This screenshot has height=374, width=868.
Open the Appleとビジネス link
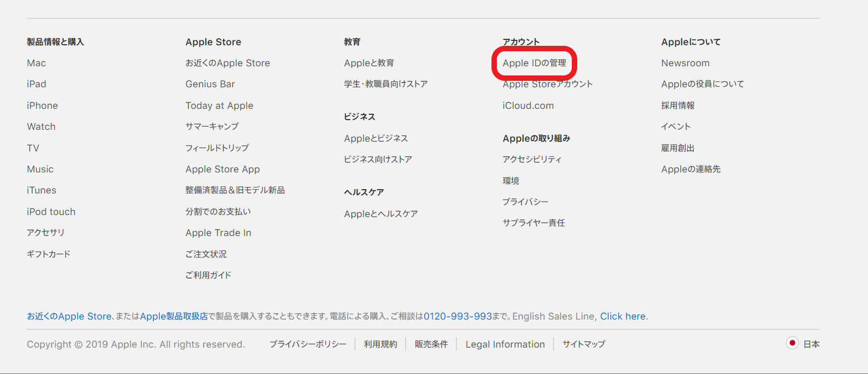[x=376, y=138]
